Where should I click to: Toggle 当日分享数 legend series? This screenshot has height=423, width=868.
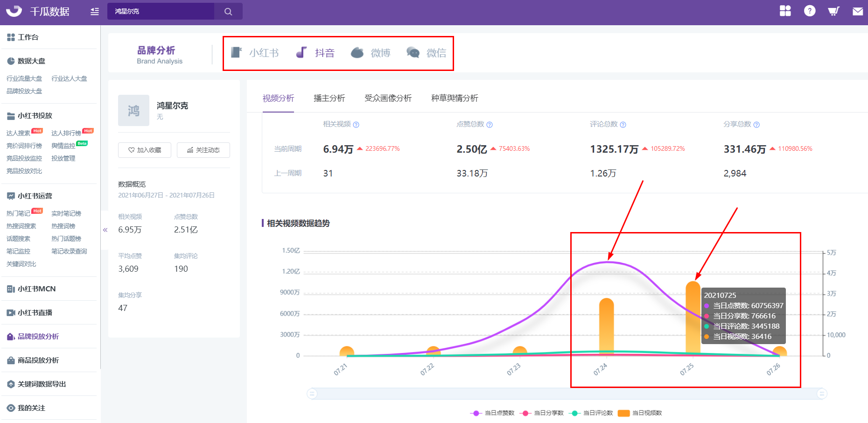(x=541, y=413)
